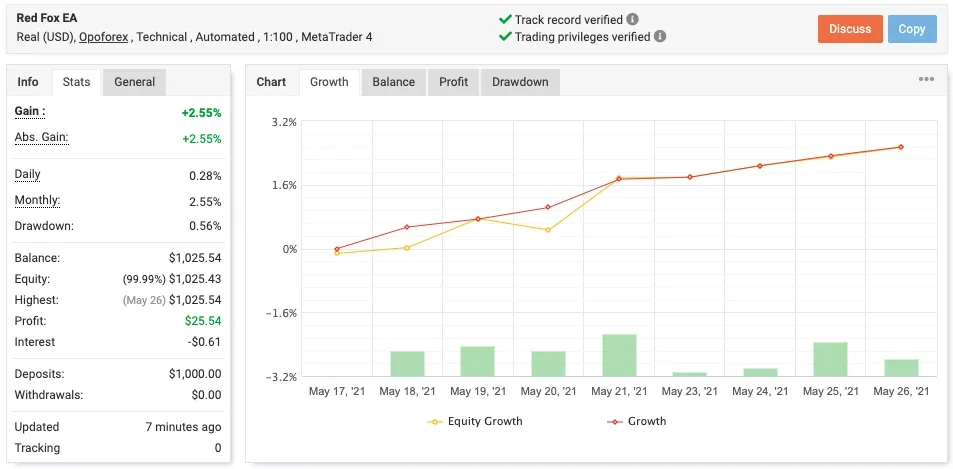This screenshot has height=469, width=953.
Task: Show the Drawdown chart tab
Action: pos(520,82)
